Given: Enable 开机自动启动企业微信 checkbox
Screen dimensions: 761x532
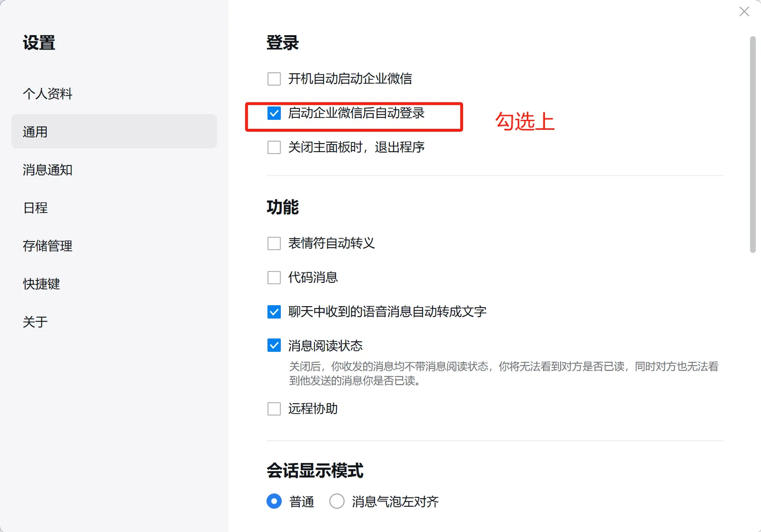Looking at the screenshot, I should (x=274, y=79).
